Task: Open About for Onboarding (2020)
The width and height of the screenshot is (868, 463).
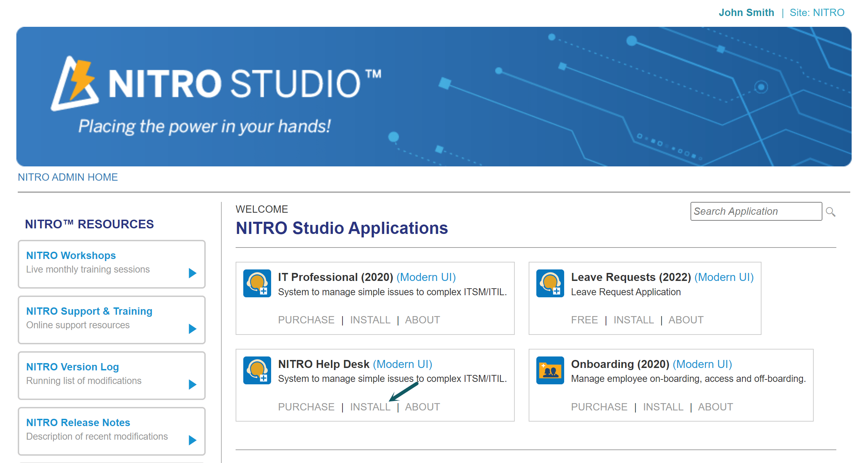Action: 716,407
